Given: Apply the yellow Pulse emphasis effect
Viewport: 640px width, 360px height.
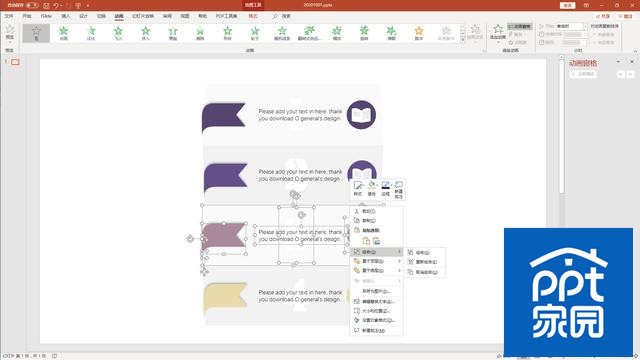Looking at the screenshot, I should pos(419,33).
